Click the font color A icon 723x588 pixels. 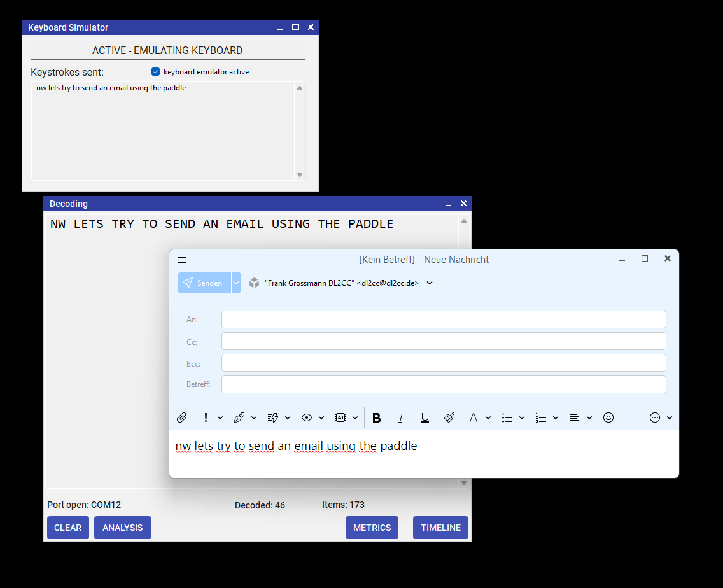pyautogui.click(x=473, y=418)
